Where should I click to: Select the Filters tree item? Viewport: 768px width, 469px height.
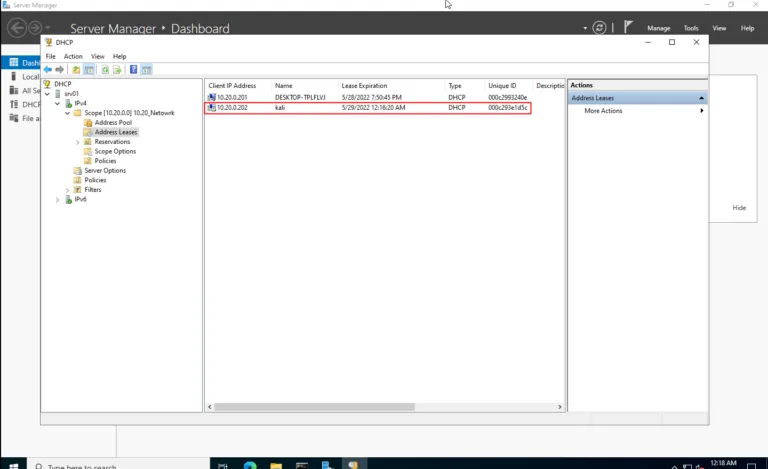(x=93, y=189)
